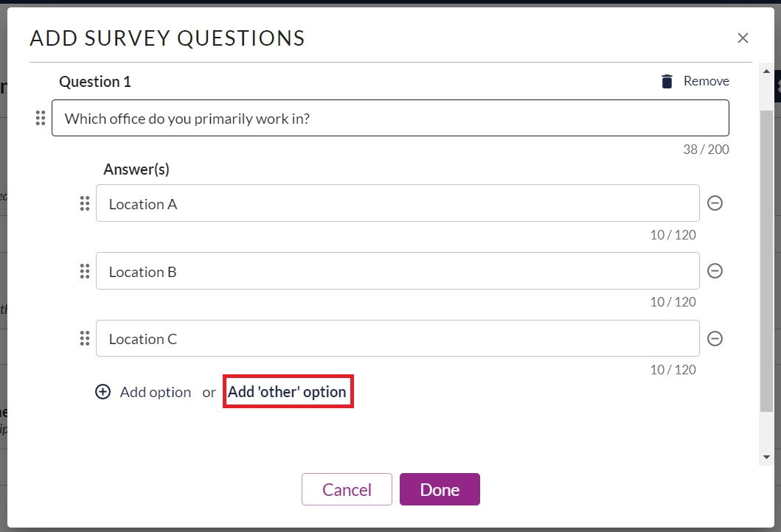Click the drag handle next to Location B
Image resolution: width=781 pixels, height=532 pixels.
(x=85, y=271)
